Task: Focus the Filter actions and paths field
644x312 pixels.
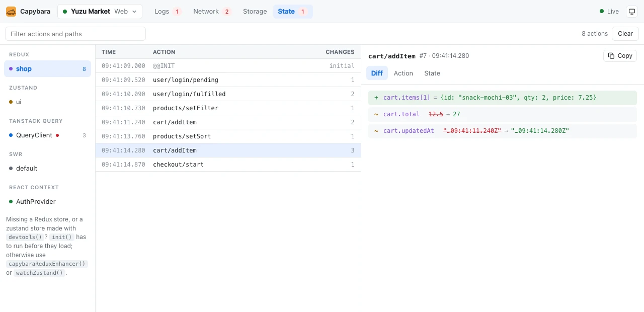Action: 75,34
